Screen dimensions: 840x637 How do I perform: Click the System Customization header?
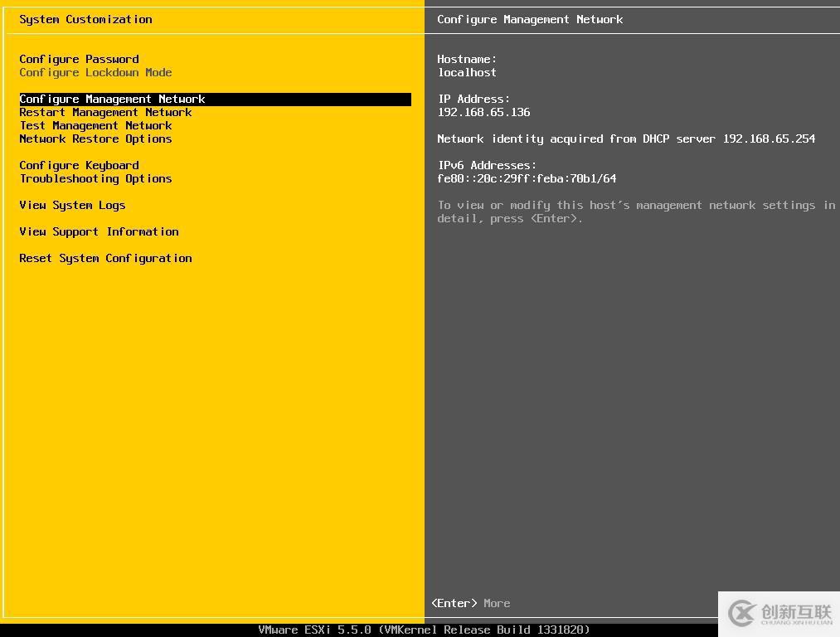coord(85,19)
